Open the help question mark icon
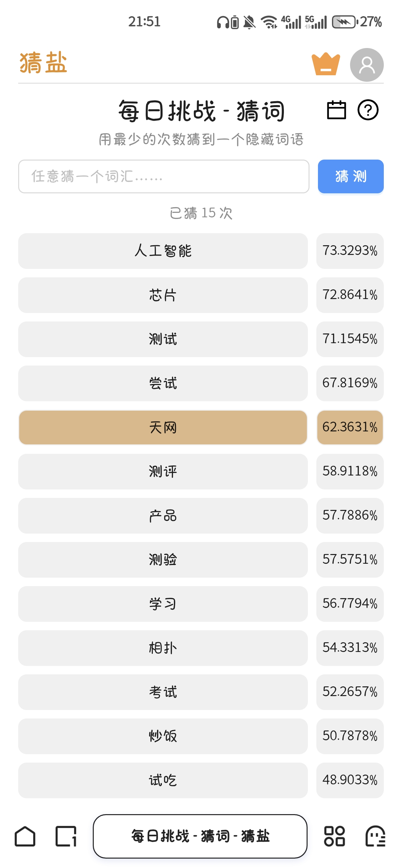This screenshot has width=401, height=868. pyautogui.click(x=368, y=110)
